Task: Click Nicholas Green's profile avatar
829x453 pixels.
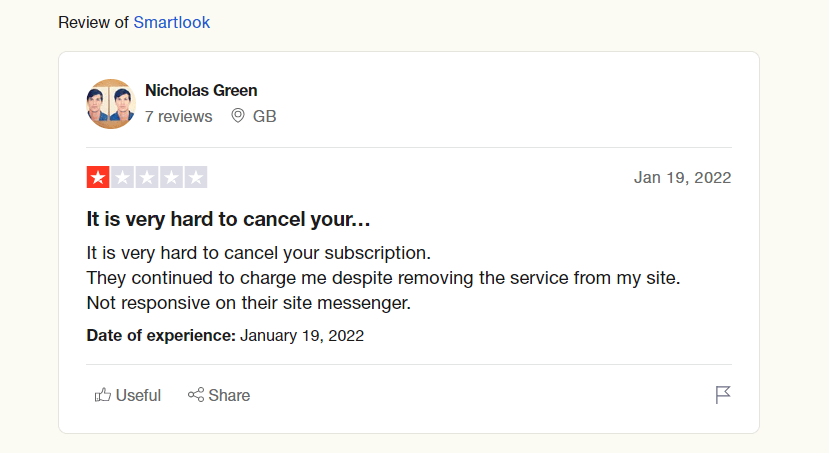Action: point(111,104)
